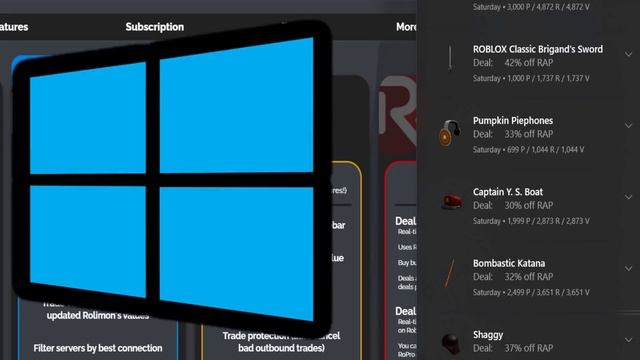
Task: Open the Pumpkin Piephones title
Action: [513, 121]
